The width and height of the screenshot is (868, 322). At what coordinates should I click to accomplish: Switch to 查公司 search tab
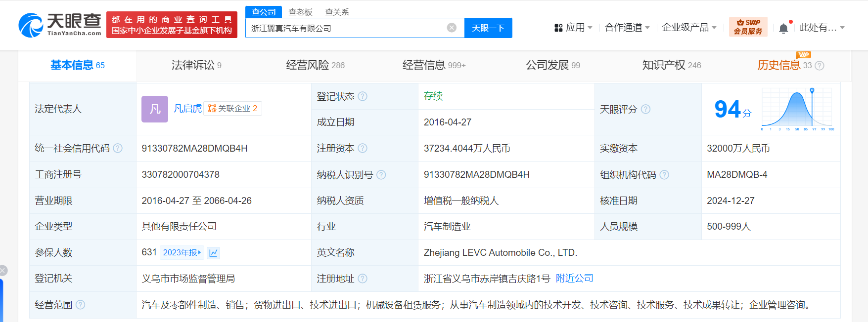[x=264, y=12]
